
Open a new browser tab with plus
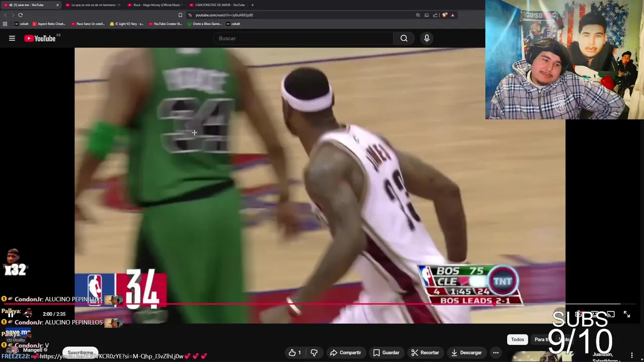(x=253, y=5)
